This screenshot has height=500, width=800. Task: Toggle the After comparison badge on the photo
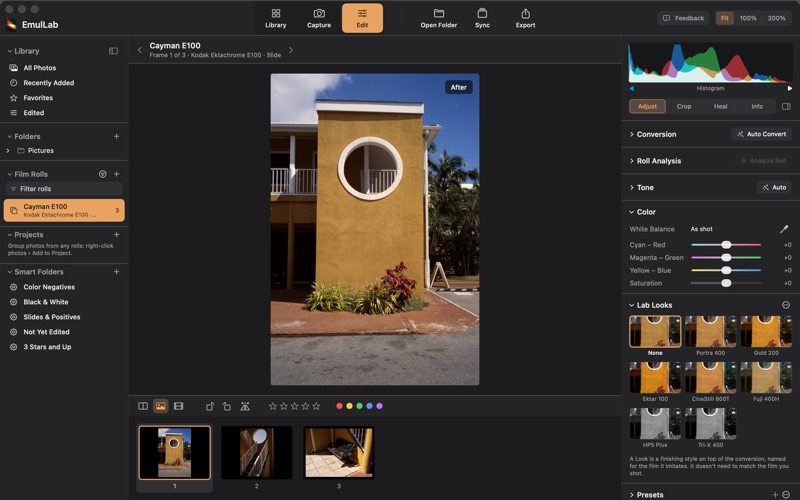pyautogui.click(x=459, y=87)
